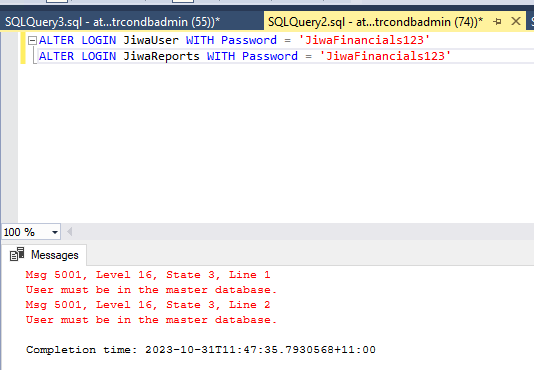Click the first ALTER keyword
534x370 pixels.
coord(57,40)
